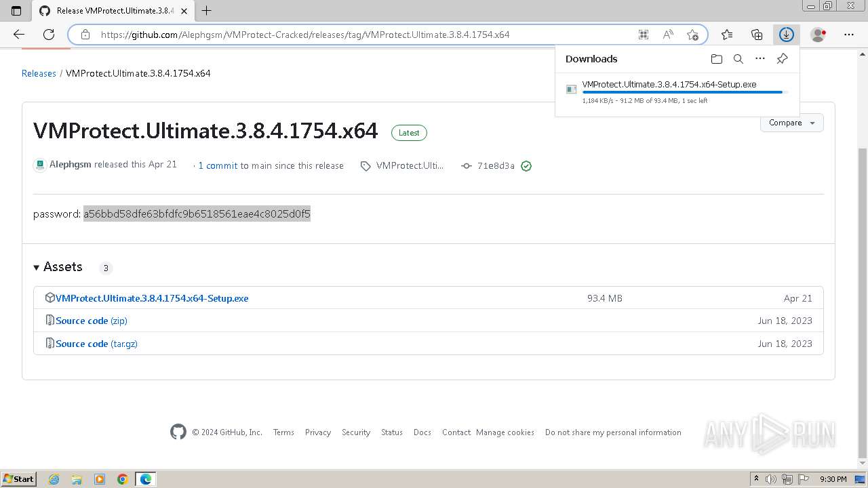Click the browser back arrow
868x488 pixels.
19,35
